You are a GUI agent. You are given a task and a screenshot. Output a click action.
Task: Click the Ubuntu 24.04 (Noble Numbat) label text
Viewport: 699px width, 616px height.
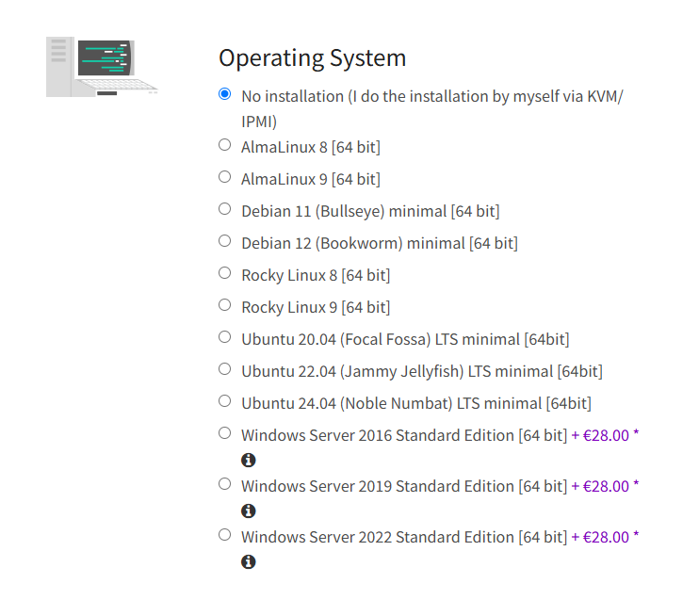[x=416, y=403]
